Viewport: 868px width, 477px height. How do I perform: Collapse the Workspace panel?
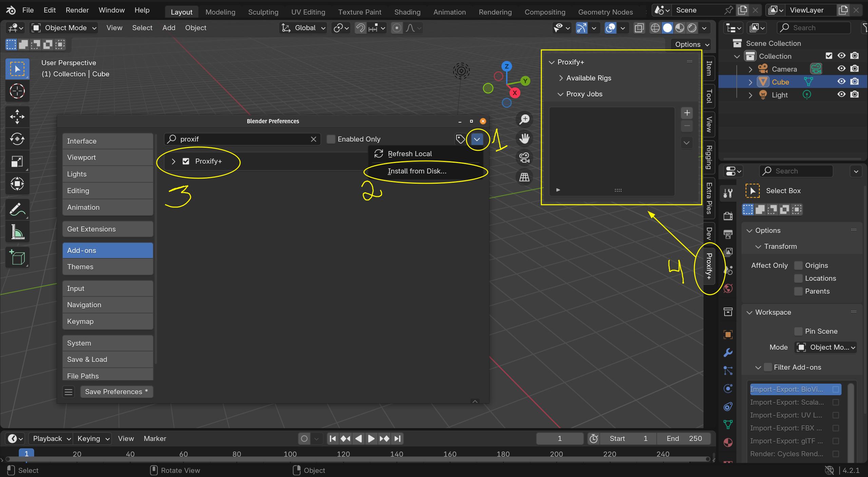click(749, 312)
